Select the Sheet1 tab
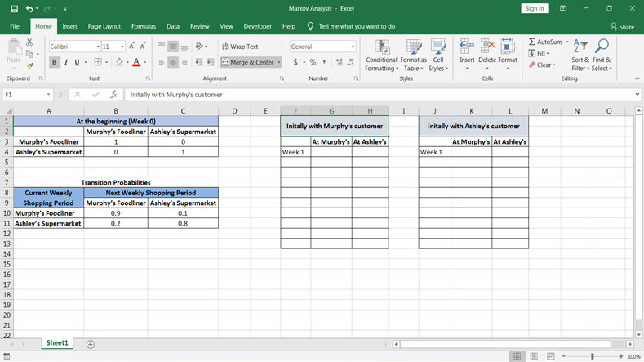 point(57,343)
